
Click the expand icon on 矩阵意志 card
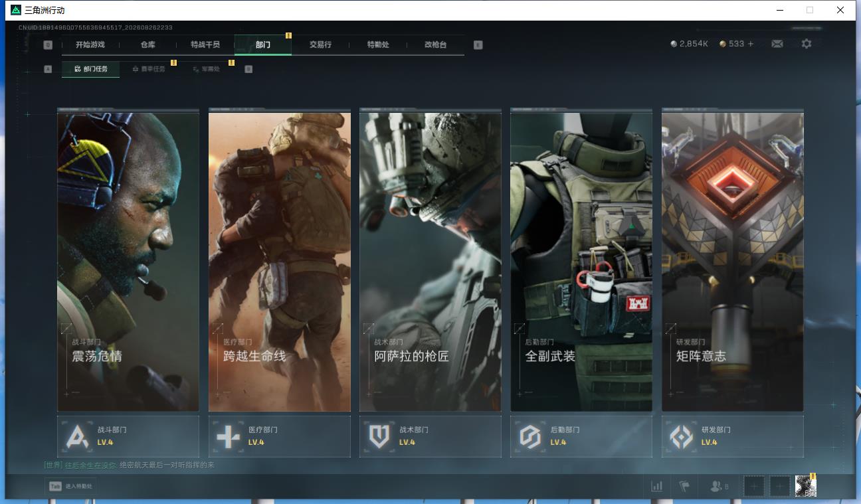point(671,329)
